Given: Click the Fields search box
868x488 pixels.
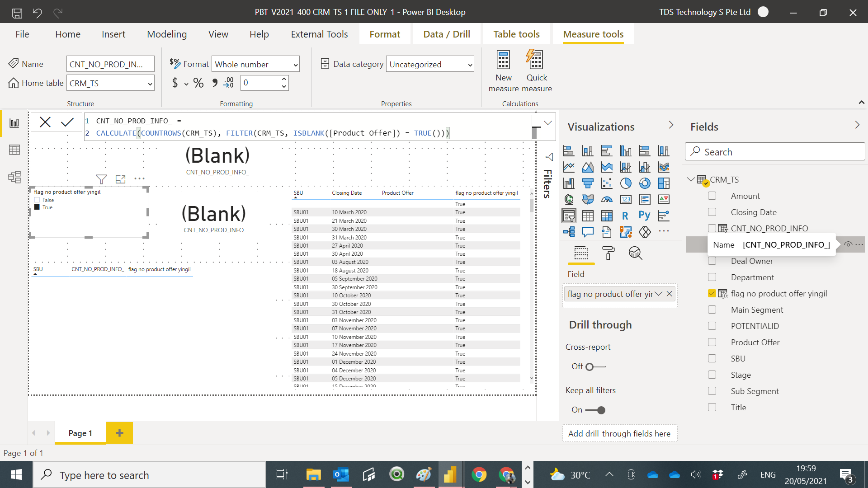Looking at the screenshot, I should click(775, 152).
